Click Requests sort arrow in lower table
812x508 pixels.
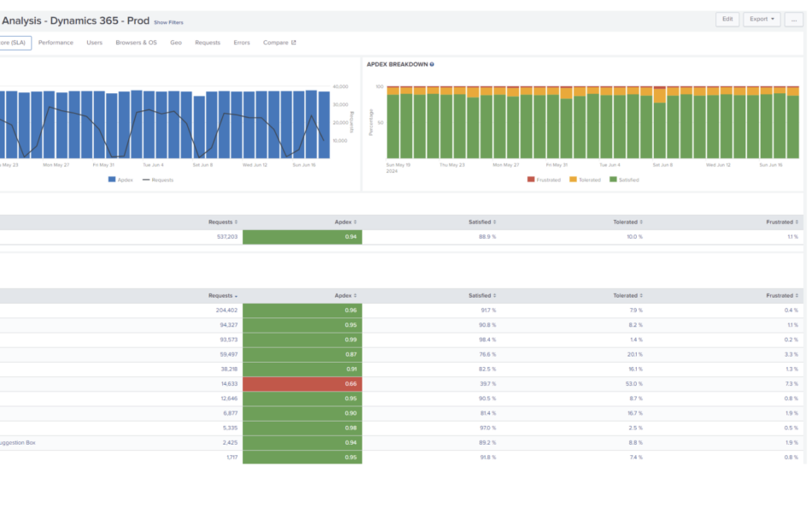237,296
